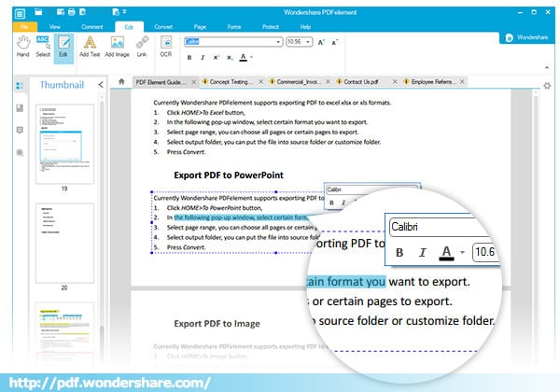Select page 19 thumbnail
The width and height of the screenshot is (560, 392).
click(64, 144)
